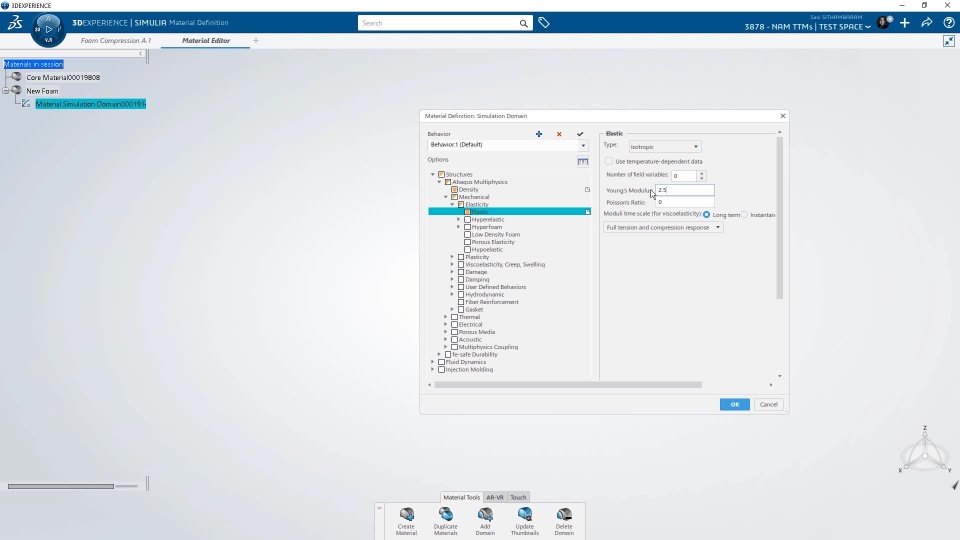Screen dimensions: 960x540
Task: Click the tree panel horizontal scrollbar
Action: 61,487
